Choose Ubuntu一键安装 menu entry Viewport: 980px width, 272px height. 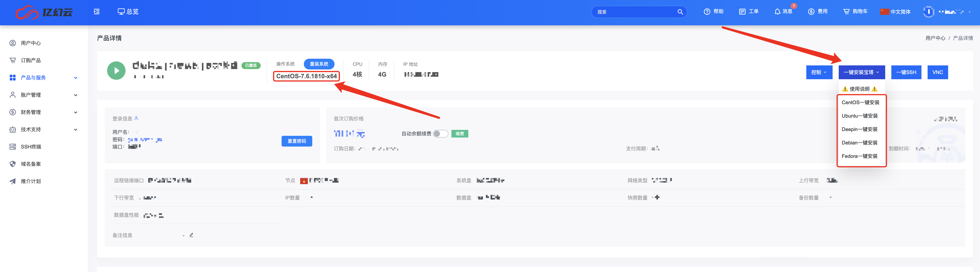point(859,116)
